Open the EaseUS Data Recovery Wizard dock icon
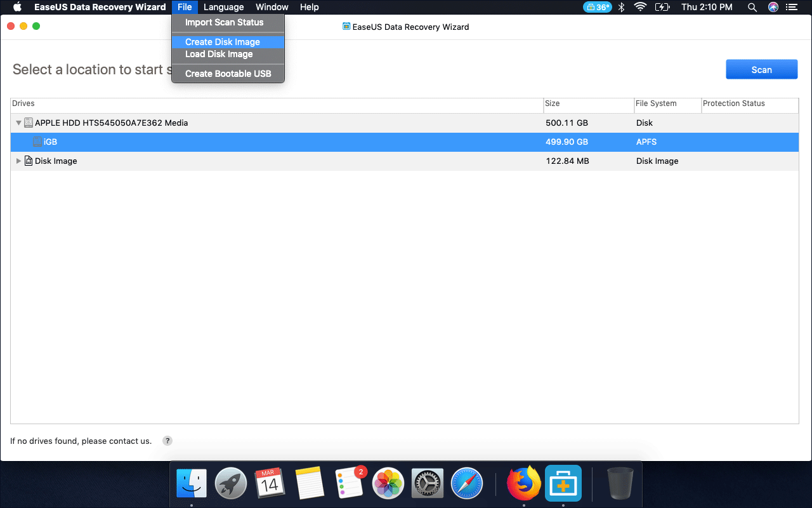The width and height of the screenshot is (812, 508). [563, 483]
